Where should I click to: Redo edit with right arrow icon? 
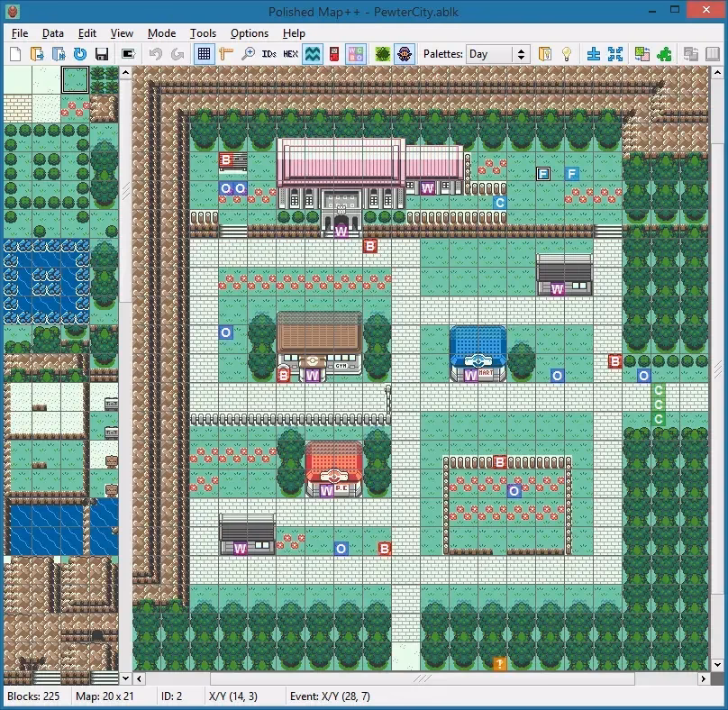point(177,54)
